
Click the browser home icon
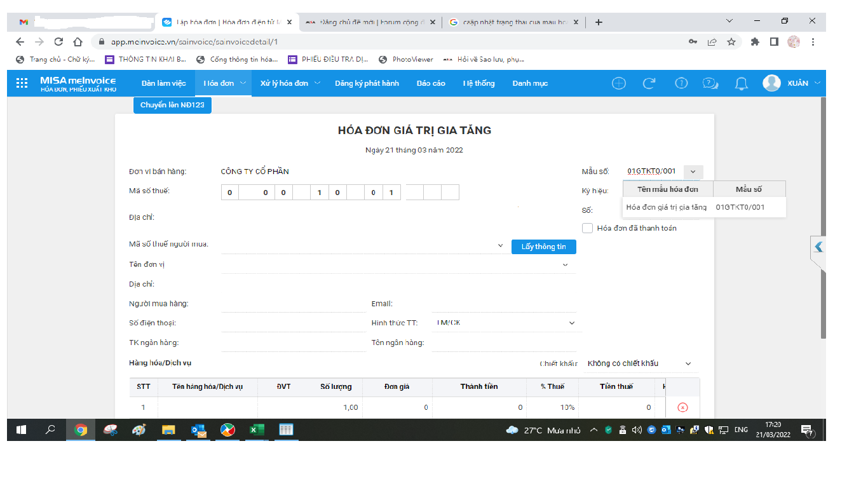pos(78,42)
